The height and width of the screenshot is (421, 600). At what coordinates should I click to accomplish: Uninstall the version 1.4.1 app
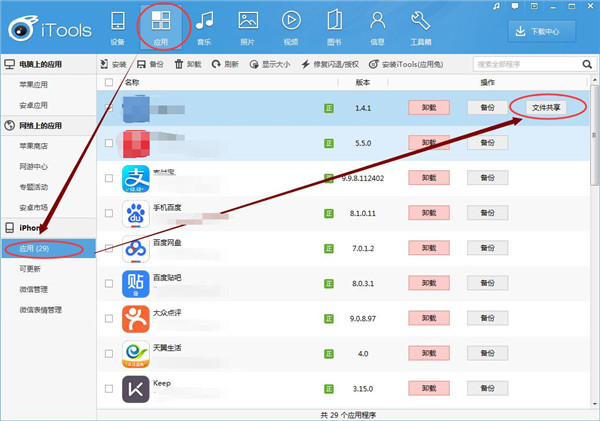tap(429, 108)
